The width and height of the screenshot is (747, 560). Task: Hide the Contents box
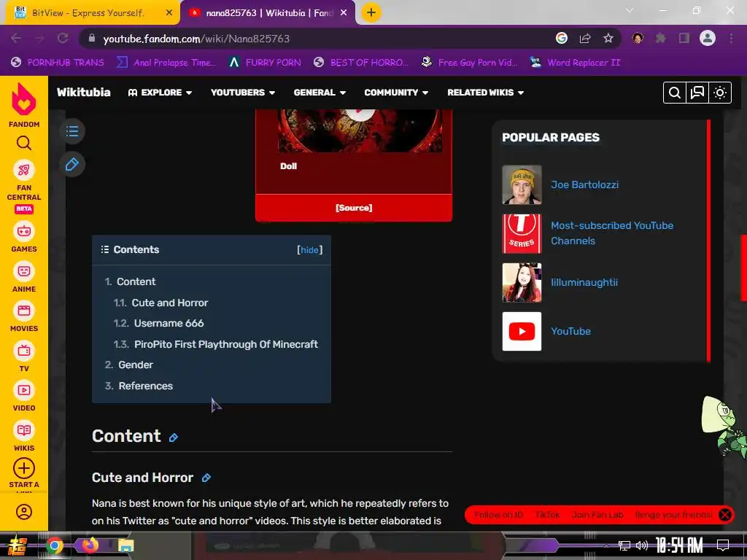(309, 250)
